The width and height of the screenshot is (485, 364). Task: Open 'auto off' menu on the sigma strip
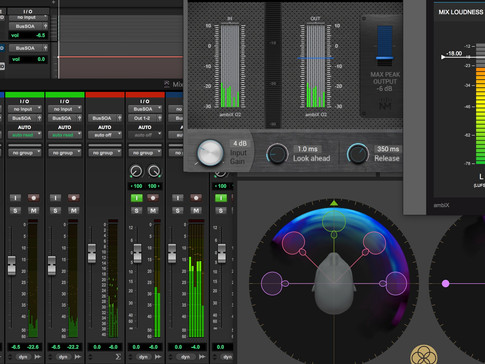[x=105, y=135]
